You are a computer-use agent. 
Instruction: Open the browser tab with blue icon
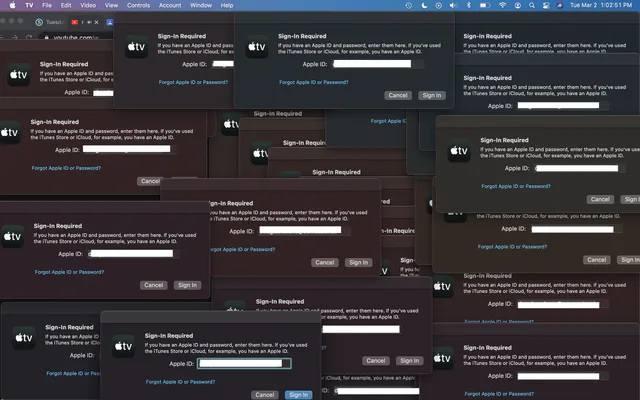(109, 22)
